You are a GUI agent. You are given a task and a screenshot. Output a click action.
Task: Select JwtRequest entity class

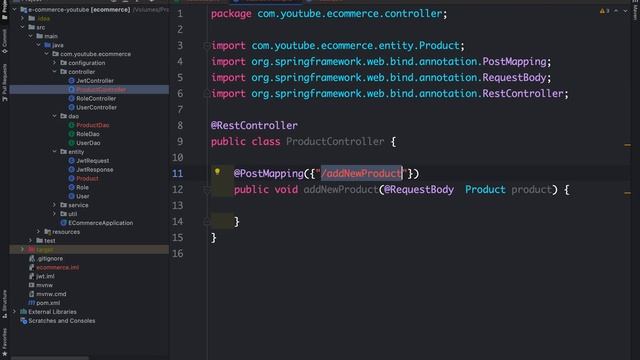pos(93,161)
